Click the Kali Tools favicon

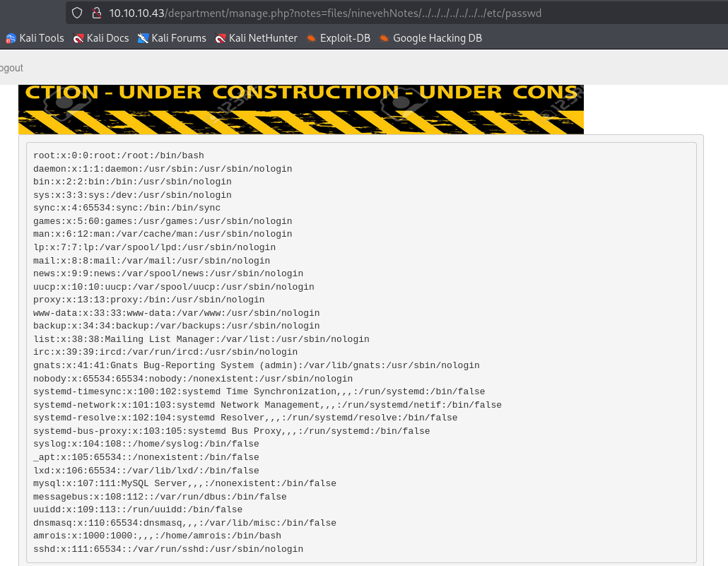click(x=11, y=39)
